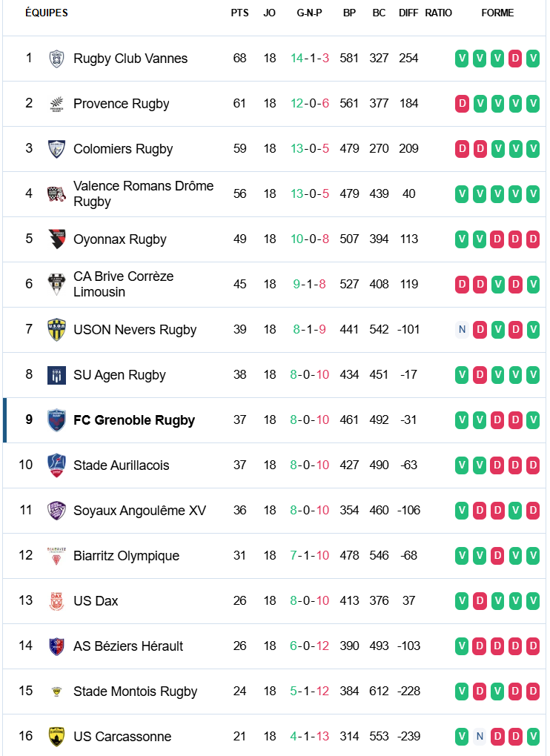Click the Stade Aurillacois team logo

(56, 465)
